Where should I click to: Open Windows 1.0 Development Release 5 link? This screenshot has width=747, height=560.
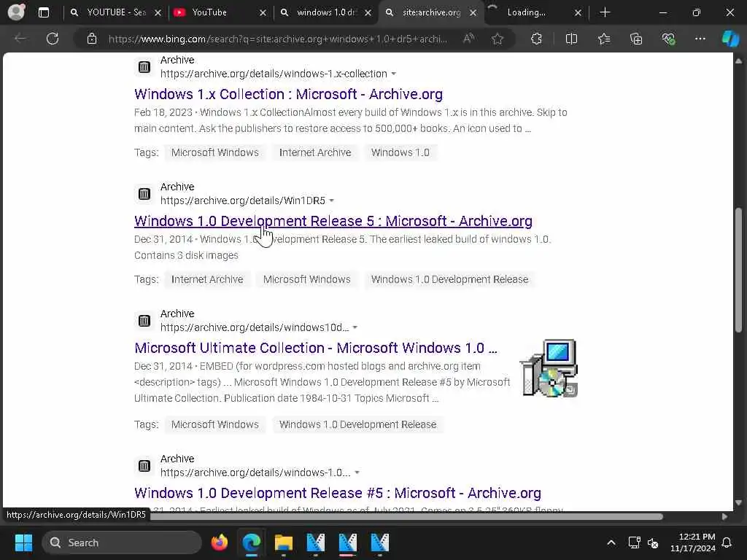(x=333, y=222)
